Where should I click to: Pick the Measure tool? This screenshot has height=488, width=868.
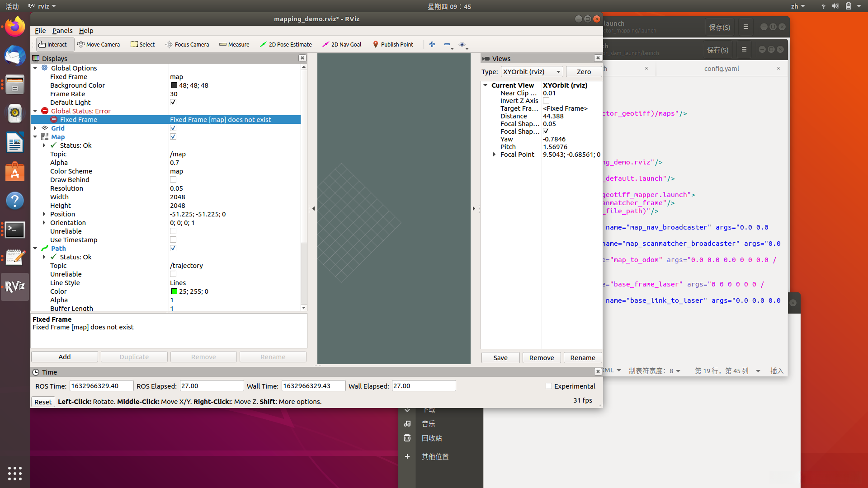pos(234,44)
